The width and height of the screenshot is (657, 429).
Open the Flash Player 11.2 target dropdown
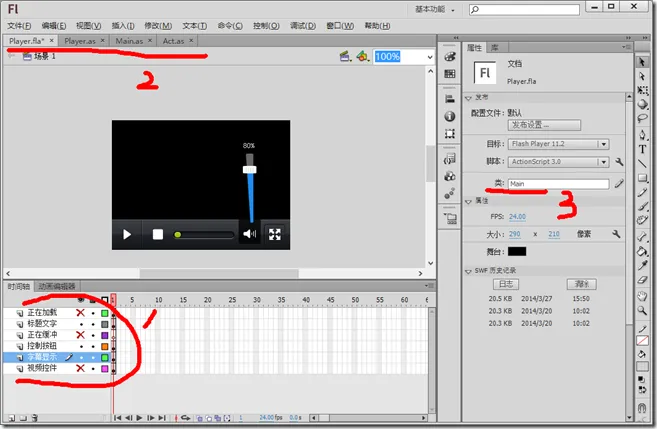click(x=559, y=144)
